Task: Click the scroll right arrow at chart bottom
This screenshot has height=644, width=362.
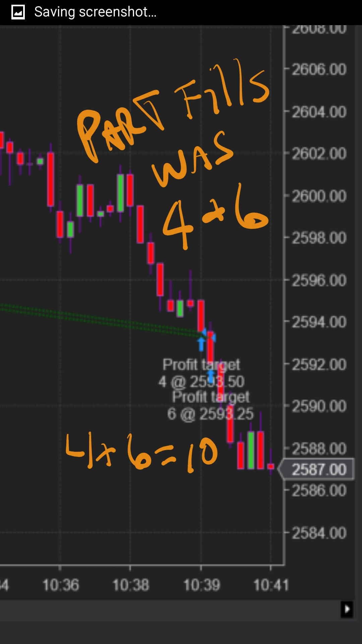Action: 347,609
